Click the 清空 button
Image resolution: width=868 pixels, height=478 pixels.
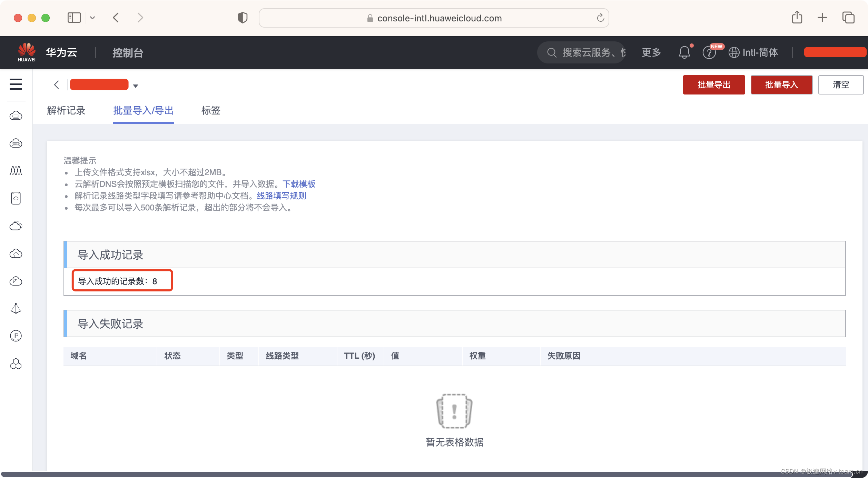(840, 85)
